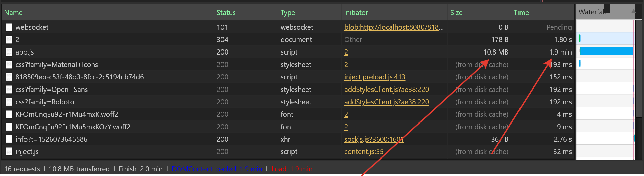Screen dimensions: 644x176
Task: Click 'Finish: 2.0 min' in summary bar
Action: pos(141,169)
